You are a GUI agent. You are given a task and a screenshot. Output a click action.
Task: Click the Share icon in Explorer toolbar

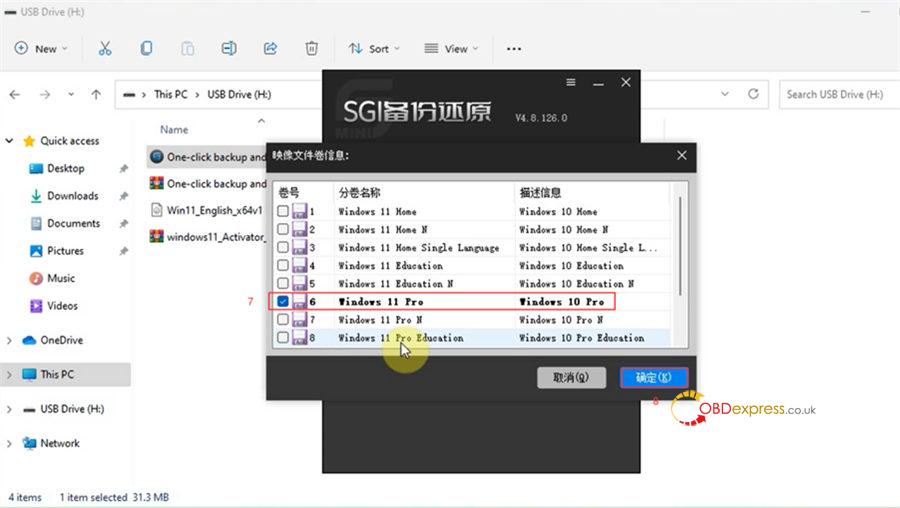(x=270, y=48)
